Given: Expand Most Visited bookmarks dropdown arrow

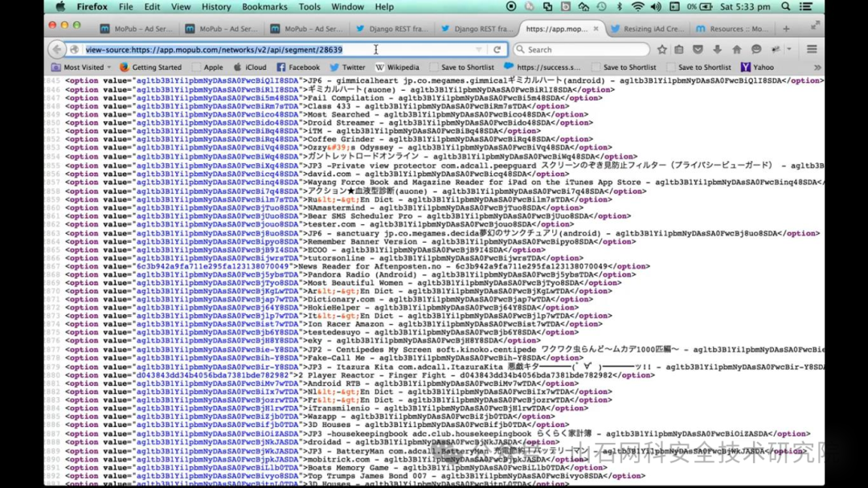Looking at the screenshot, I should click(109, 67).
